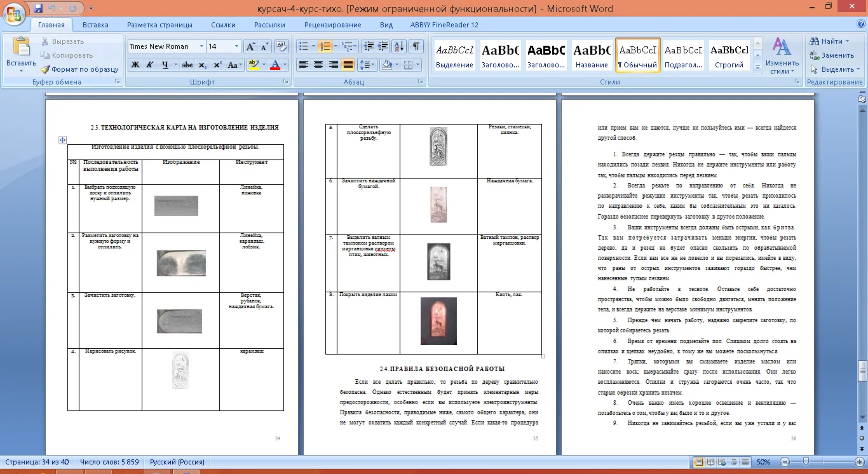This screenshot has height=474, width=868.
Task: Open the Times New Roman font dropdown
Action: pyautogui.click(x=201, y=46)
